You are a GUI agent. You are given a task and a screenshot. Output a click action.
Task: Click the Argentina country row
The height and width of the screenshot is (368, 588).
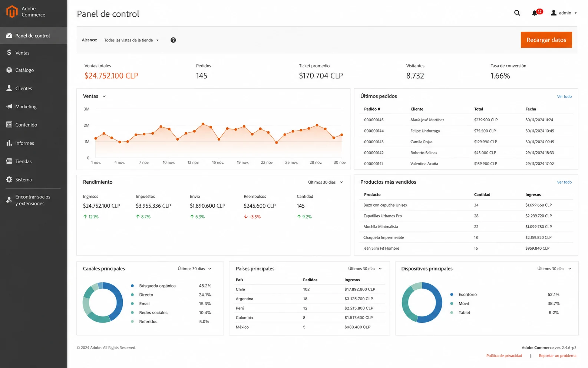310,299
